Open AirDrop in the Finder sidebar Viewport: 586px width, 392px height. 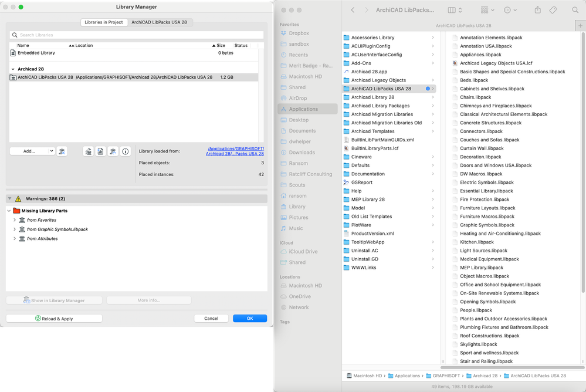coord(297,98)
